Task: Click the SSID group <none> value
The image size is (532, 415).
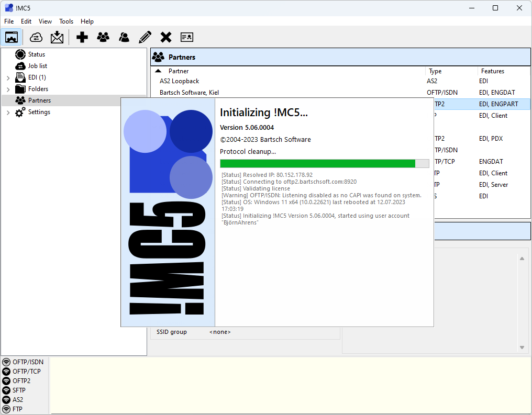Action: (220, 332)
